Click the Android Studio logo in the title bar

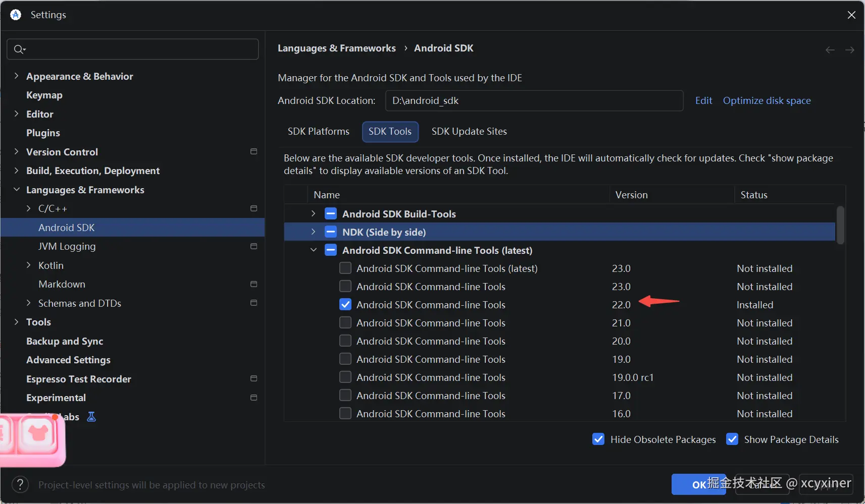[x=16, y=15]
